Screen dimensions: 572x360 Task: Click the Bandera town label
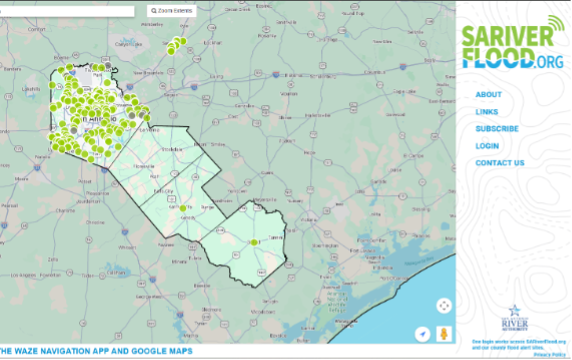[13, 69]
